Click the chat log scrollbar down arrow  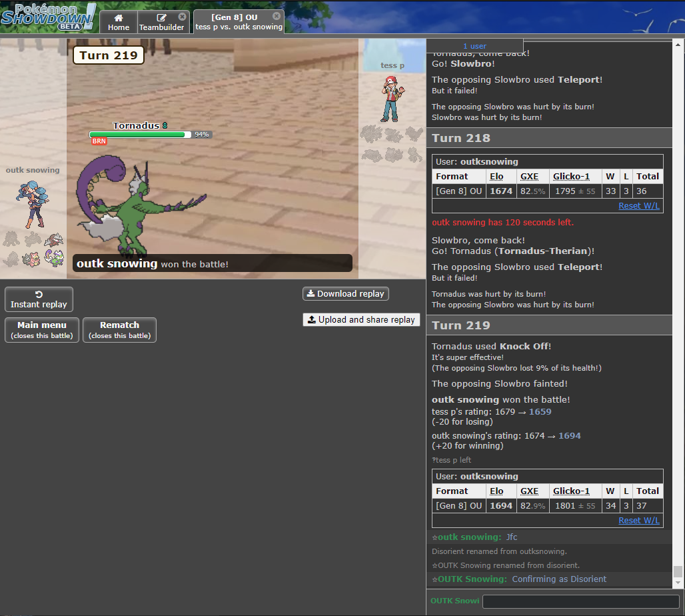tap(678, 583)
